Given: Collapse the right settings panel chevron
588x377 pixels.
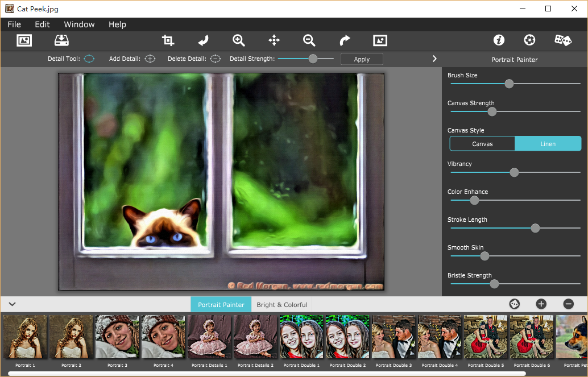Looking at the screenshot, I should point(434,59).
